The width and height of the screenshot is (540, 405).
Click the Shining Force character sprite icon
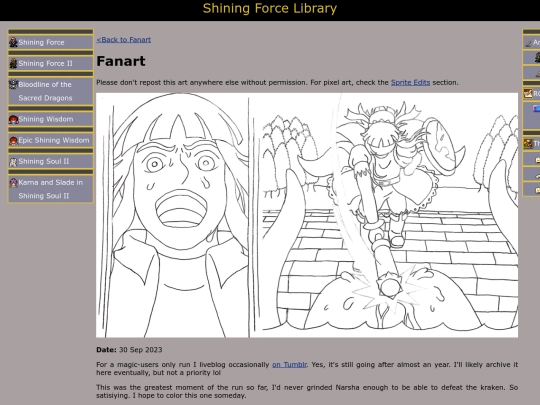point(13,42)
